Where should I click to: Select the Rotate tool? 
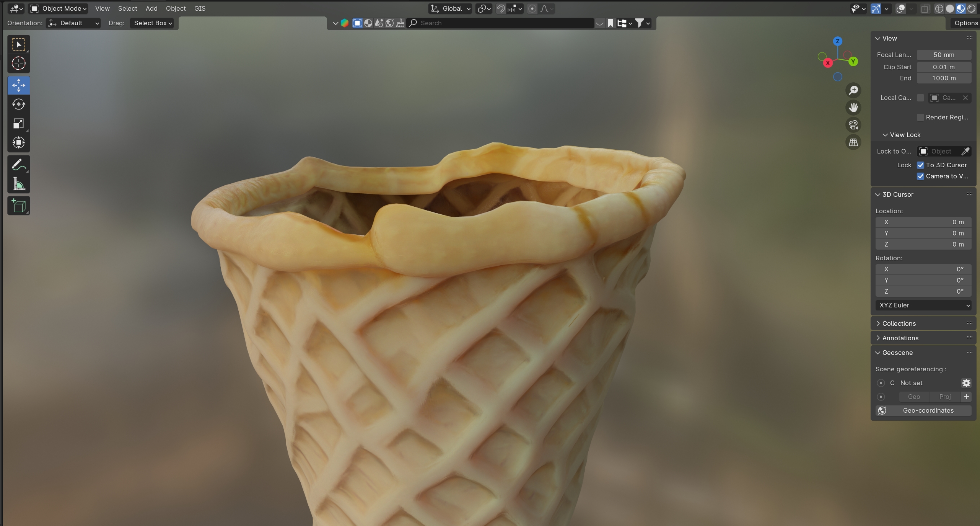pos(18,104)
